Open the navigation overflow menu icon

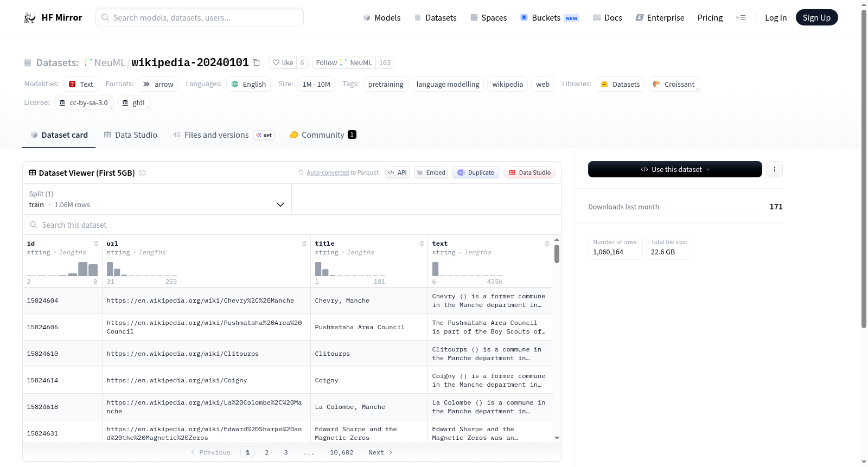tap(741, 18)
